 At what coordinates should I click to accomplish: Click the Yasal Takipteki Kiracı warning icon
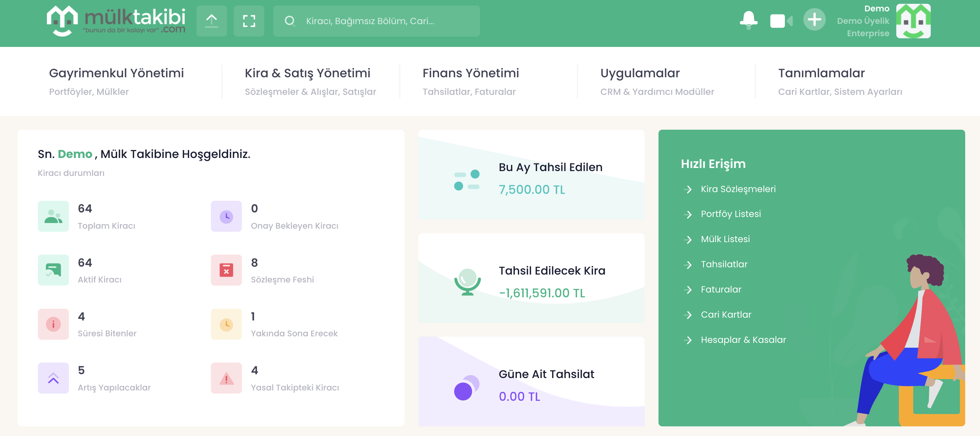[x=226, y=378]
